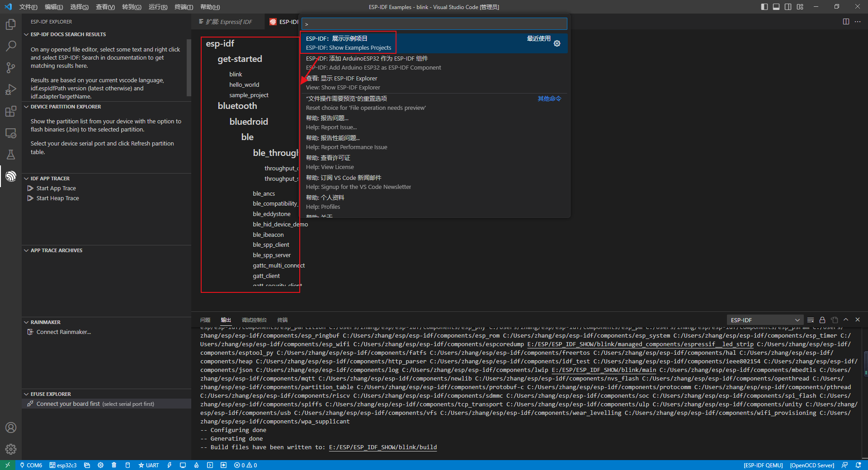
Task: Collapse ESP-IDF Docs Search Results section
Action: tap(107, 34)
